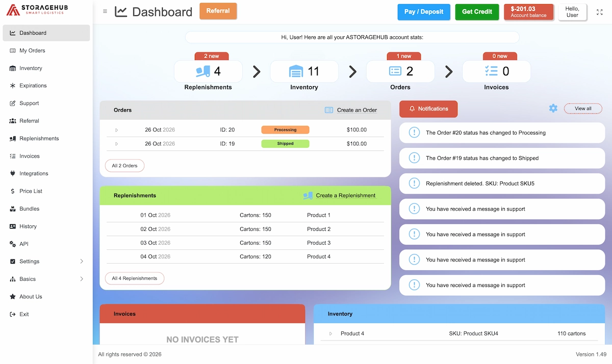612x364 pixels.
Task: Click the Product 1 replenishment row
Action: pyautogui.click(x=245, y=215)
